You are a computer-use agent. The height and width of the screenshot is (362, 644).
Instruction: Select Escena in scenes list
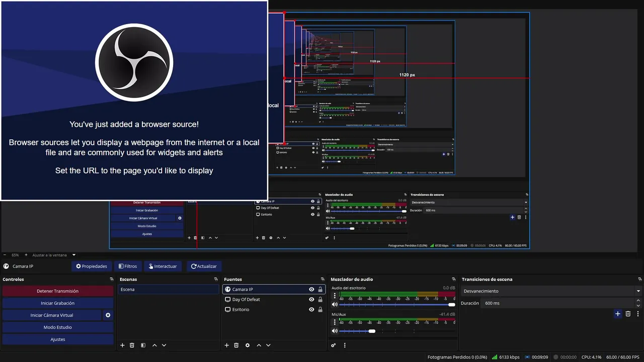[x=169, y=290]
